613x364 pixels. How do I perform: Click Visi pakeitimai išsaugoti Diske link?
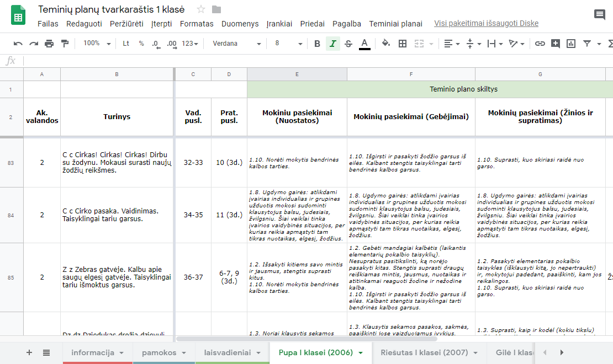click(486, 23)
